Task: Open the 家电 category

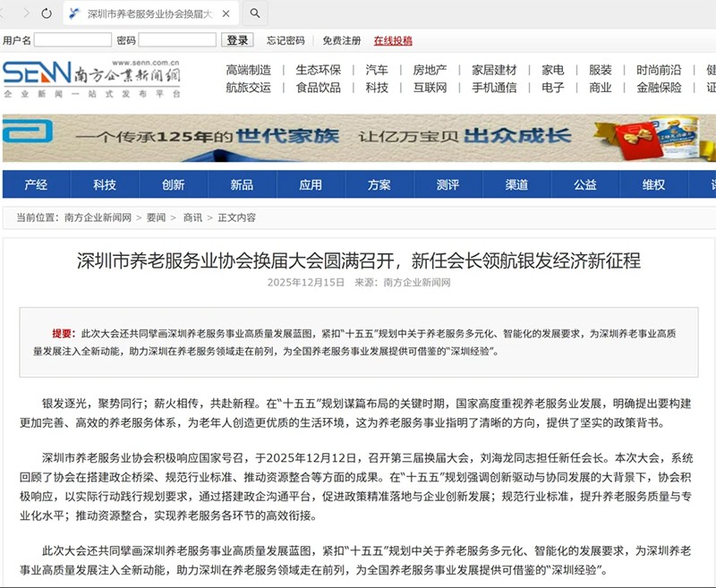Action: click(553, 70)
